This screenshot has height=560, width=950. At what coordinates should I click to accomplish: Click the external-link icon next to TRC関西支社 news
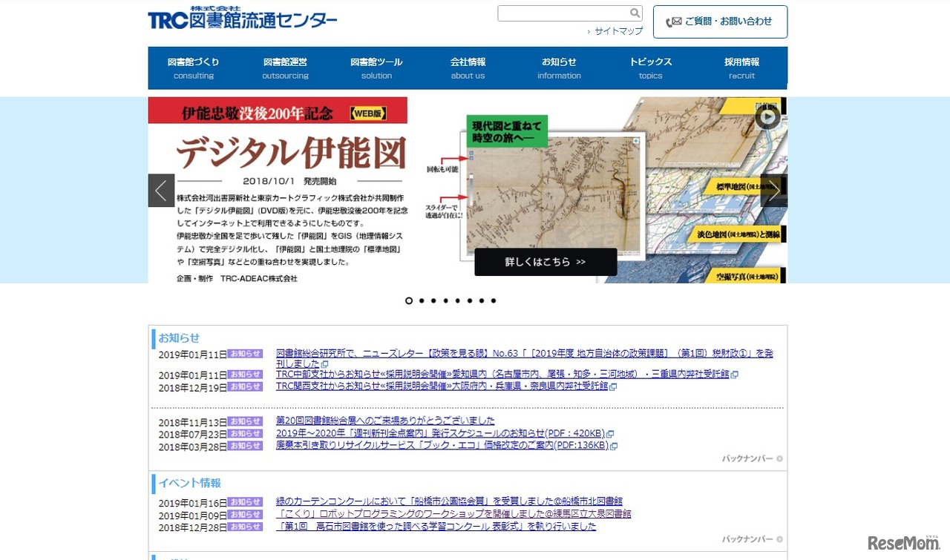pos(614,386)
